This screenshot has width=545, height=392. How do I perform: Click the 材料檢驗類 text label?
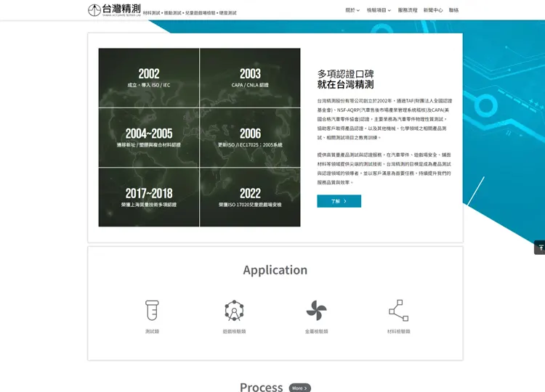pos(398,331)
